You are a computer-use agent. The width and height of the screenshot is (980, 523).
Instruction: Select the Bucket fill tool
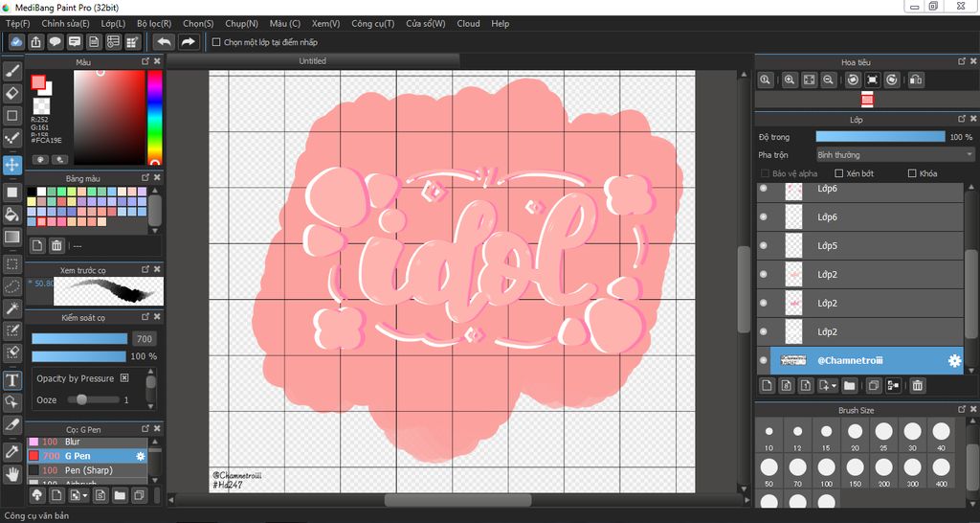coord(11,215)
